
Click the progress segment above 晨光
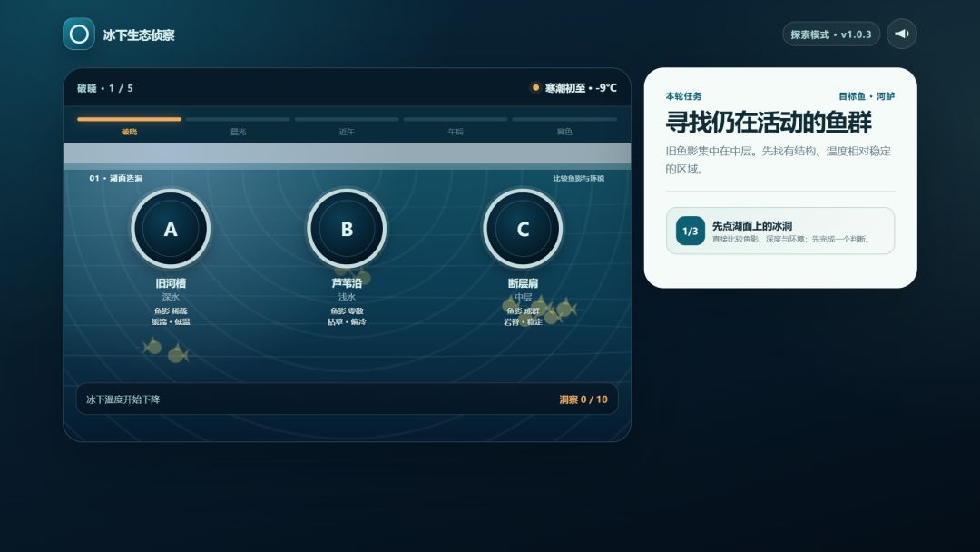238,119
